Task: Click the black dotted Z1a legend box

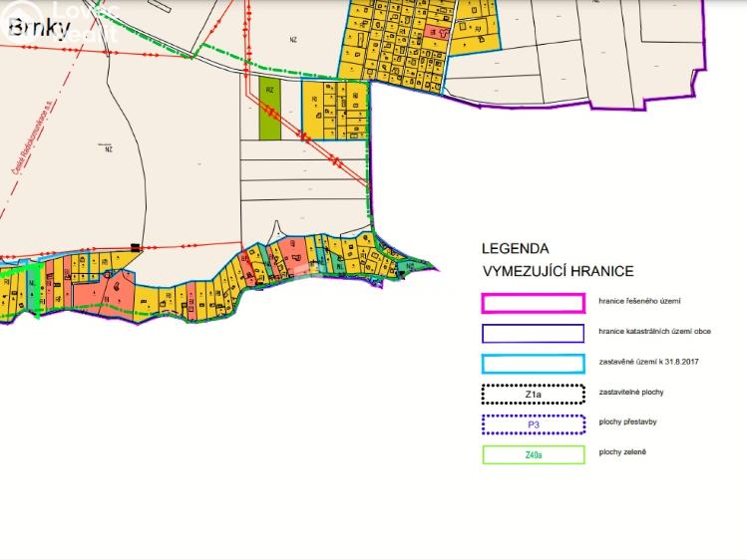Action: (x=533, y=394)
